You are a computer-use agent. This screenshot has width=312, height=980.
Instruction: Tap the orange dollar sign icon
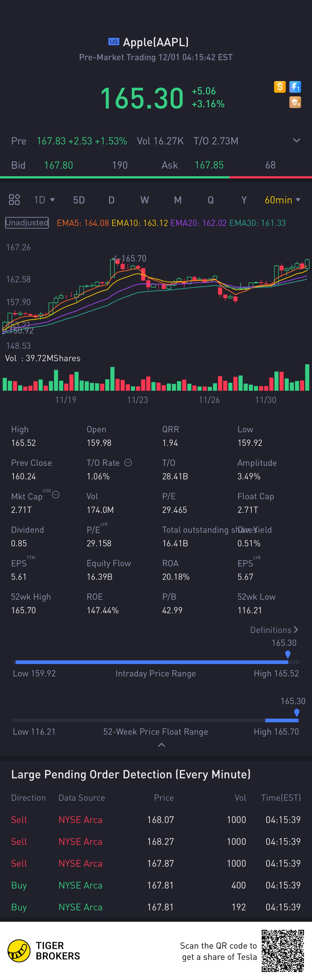(x=280, y=87)
